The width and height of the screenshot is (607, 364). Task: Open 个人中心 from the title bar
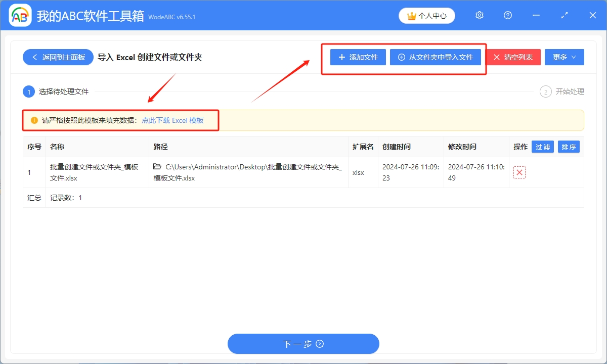(426, 15)
